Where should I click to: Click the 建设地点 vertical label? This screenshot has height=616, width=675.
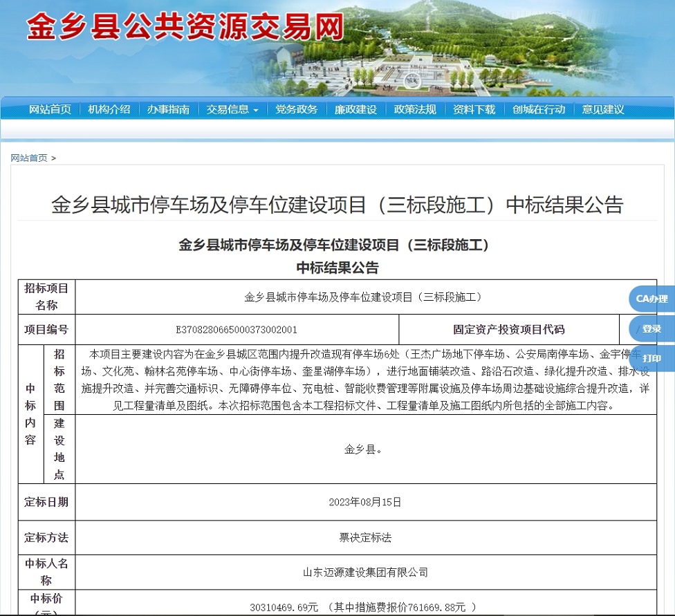click(59, 449)
